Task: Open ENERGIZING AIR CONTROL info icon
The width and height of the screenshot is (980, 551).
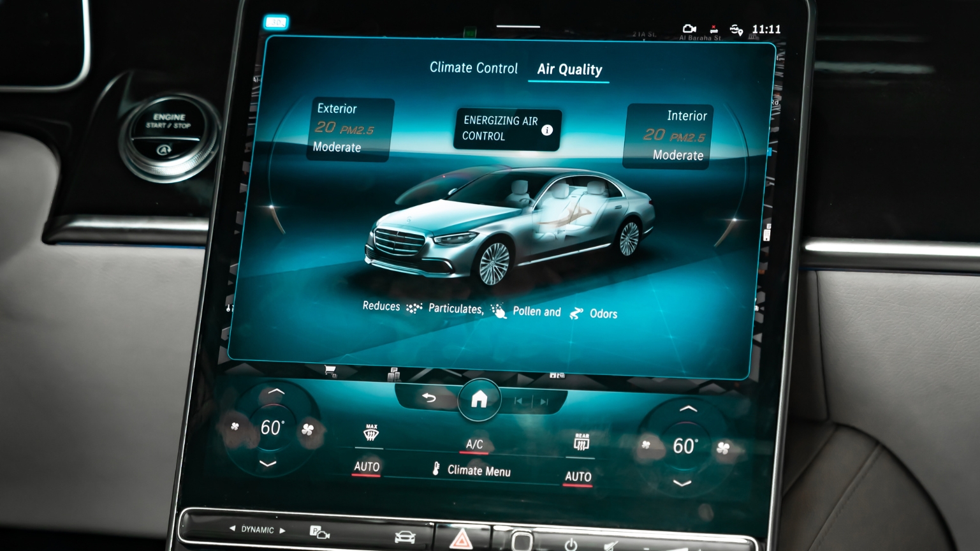Action: tap(547, 130)
